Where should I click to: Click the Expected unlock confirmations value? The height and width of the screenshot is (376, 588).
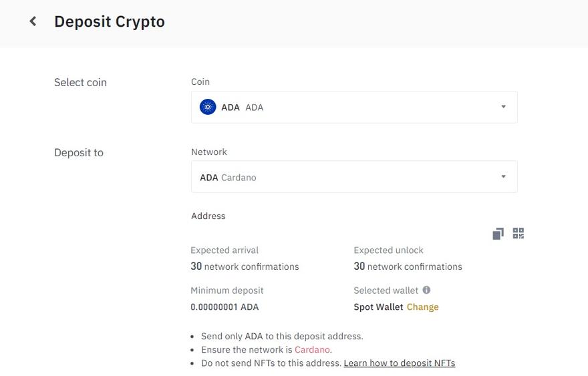pos(408,266)
